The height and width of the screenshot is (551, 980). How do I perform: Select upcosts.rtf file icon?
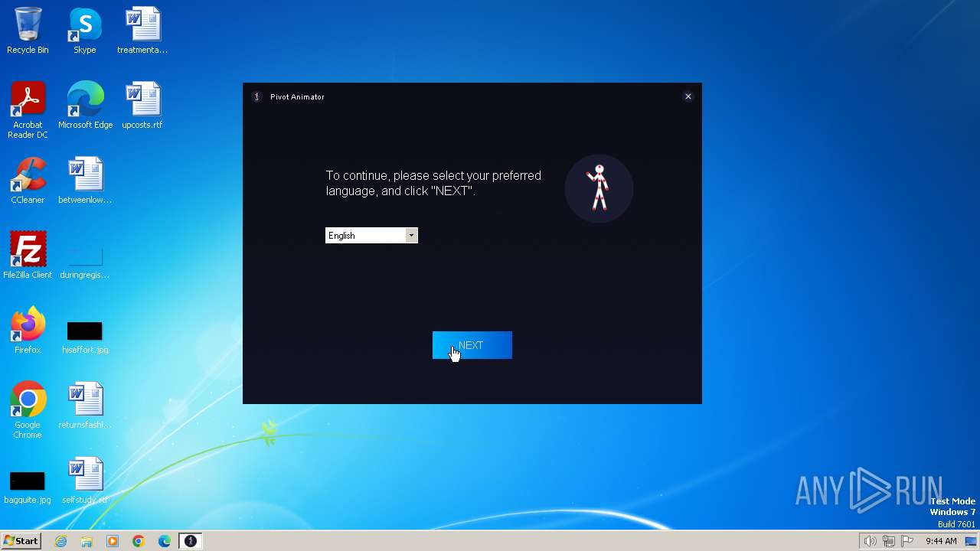tap(142, 106)
